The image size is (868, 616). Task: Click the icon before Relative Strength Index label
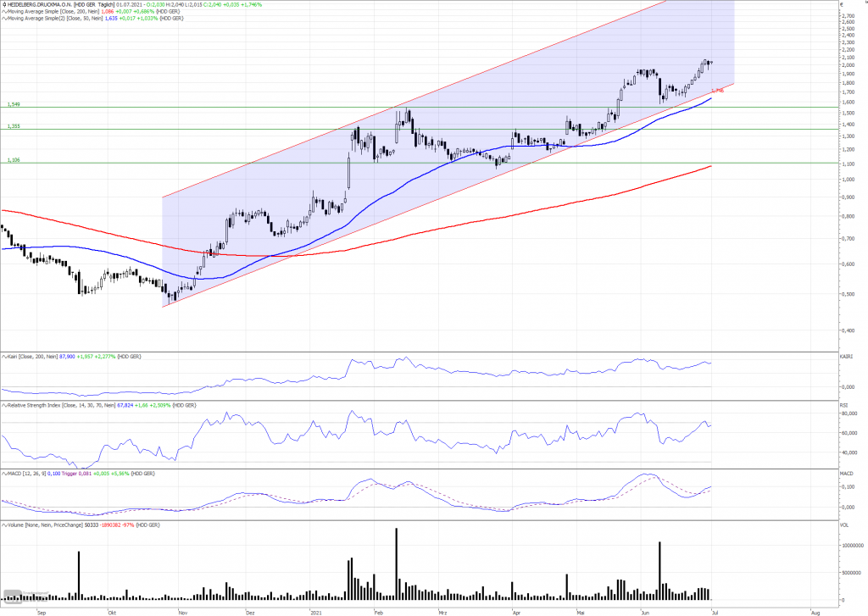click(4, 406)
